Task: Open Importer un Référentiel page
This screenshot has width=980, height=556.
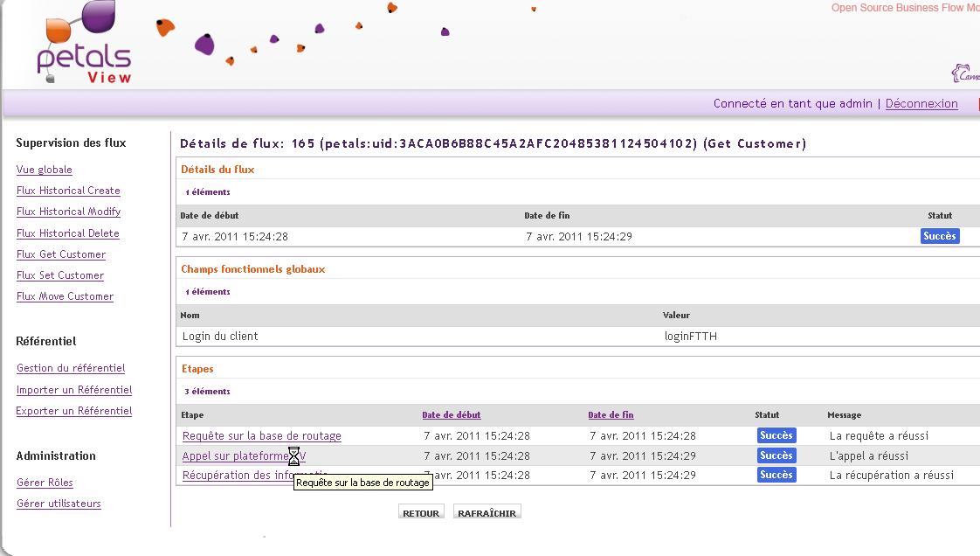Action: 74,390
